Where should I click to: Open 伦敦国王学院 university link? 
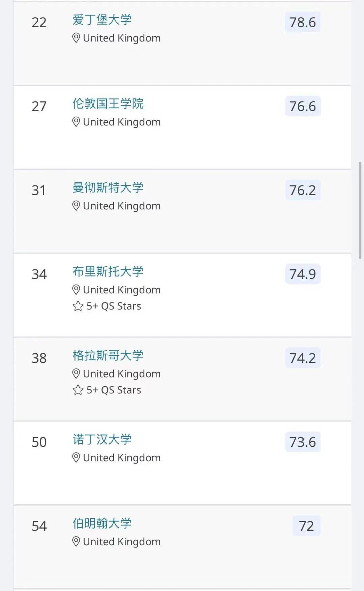108,104
